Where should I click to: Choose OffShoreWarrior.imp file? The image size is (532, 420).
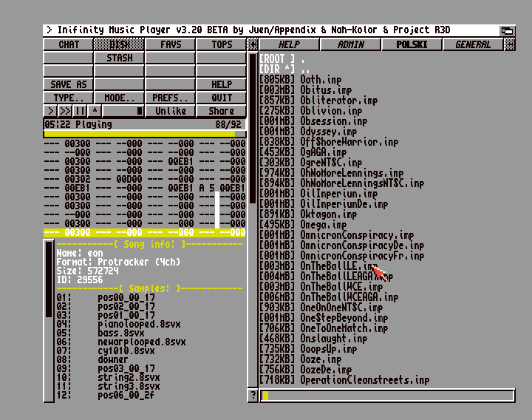tap(329, 142)
